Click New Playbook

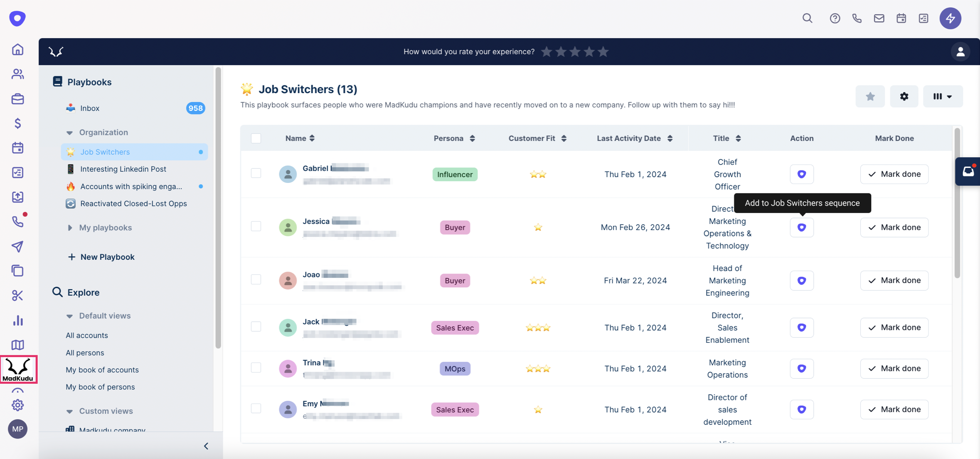(x=101, y=257)
